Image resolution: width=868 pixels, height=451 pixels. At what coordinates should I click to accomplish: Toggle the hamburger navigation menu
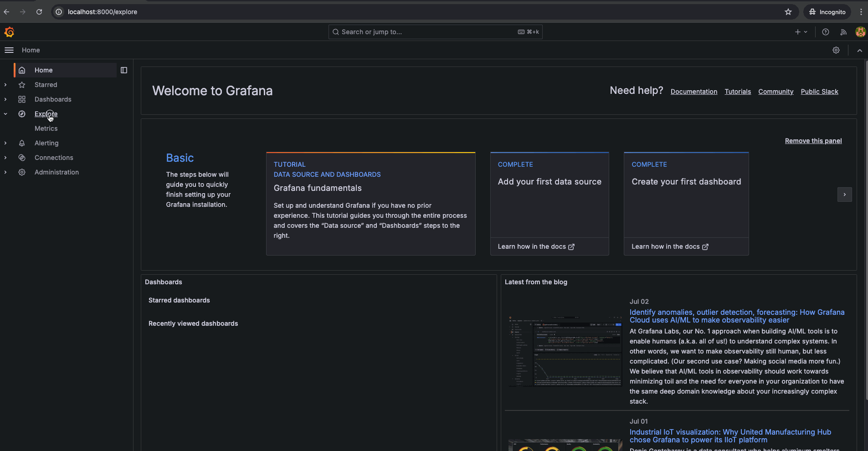point(9,50)
